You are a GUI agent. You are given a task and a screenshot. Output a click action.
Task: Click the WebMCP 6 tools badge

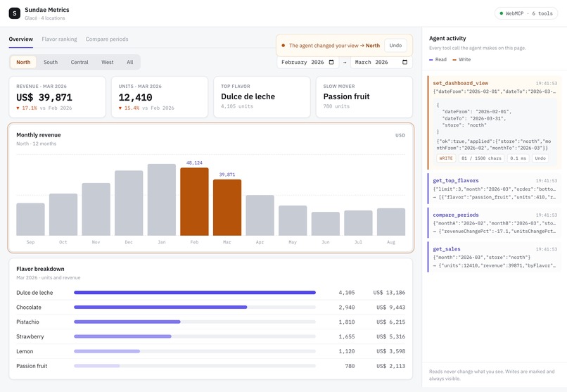(x=526, y=13)
